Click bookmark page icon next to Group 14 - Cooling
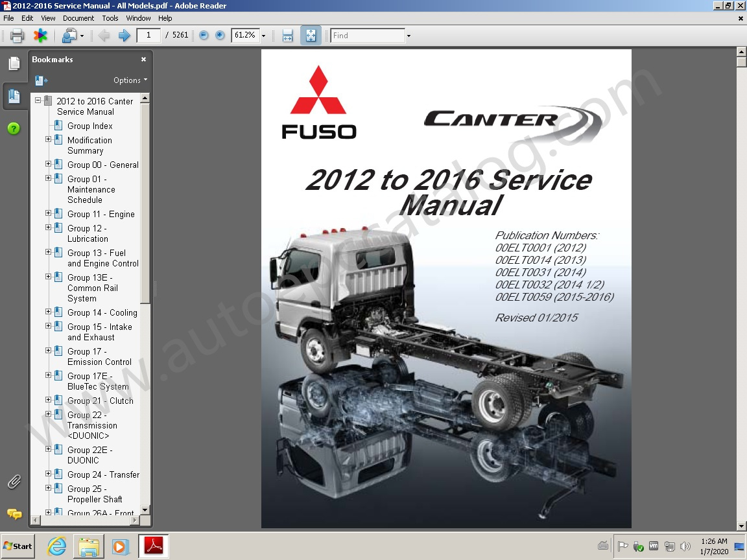This screenshot has width=747, height=560. 58,312
